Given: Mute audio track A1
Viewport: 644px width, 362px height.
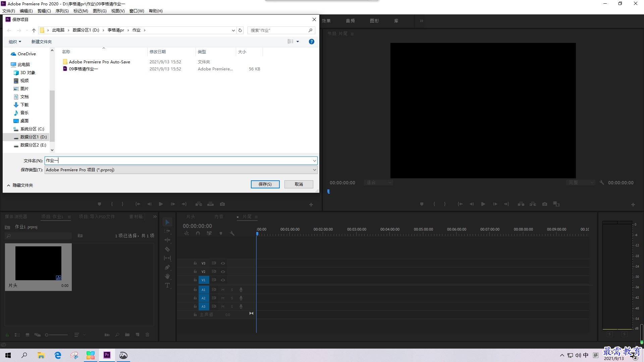Looking at the screenshot, I should click(223, 290).
